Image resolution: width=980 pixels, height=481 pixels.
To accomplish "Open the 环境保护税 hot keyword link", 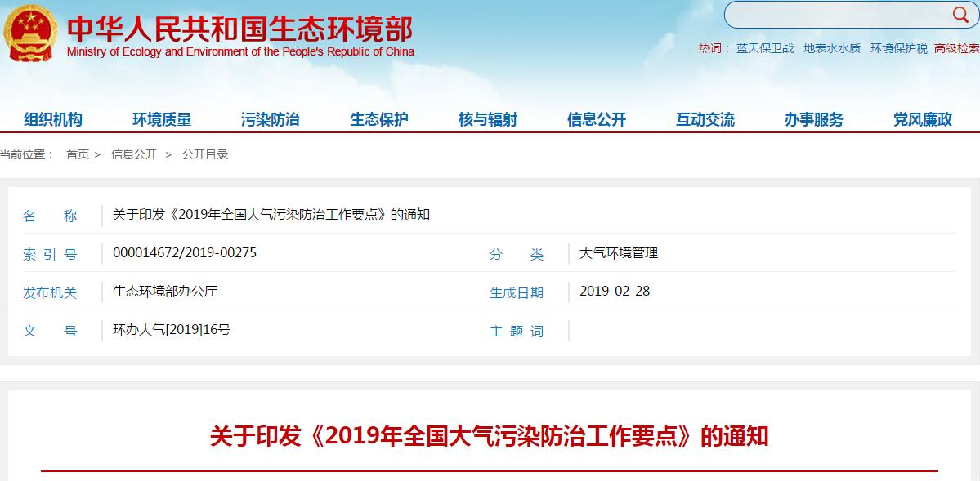I will tap(899, 48).
